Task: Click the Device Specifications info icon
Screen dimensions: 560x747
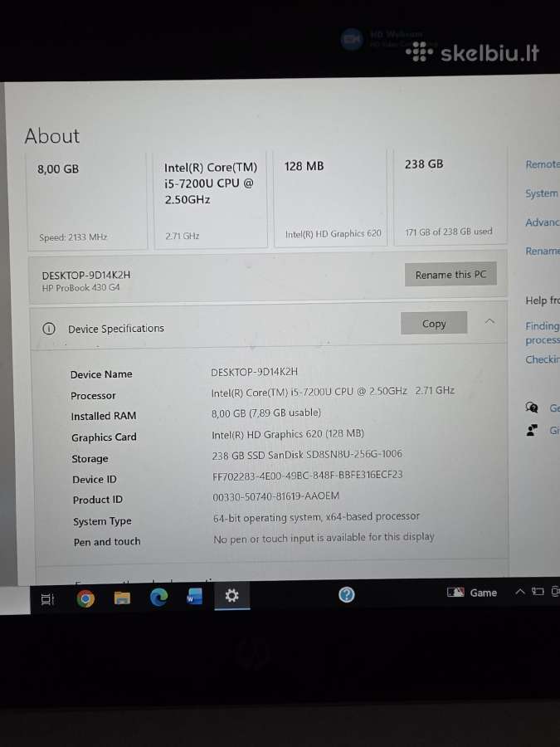Action: point(49,329)
